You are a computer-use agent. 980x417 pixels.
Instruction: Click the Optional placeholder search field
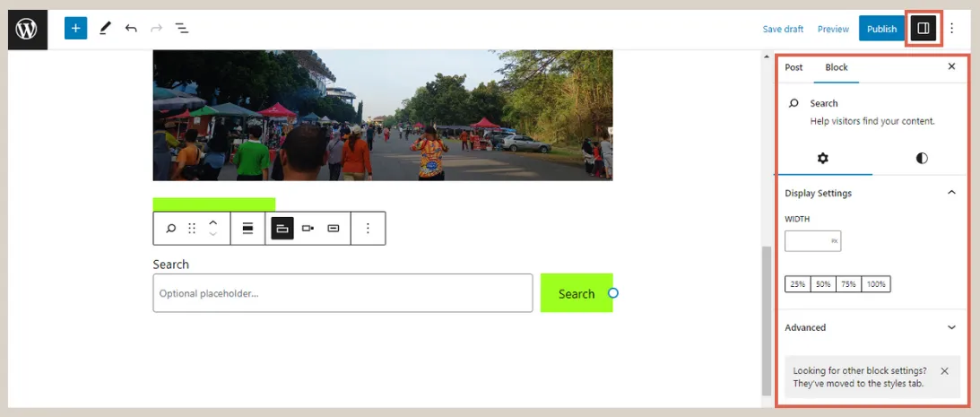pyautogui.click(x=343, y=293)
